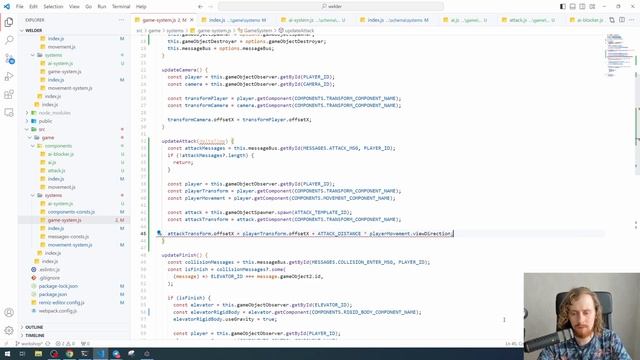640x360 pixels.
Task: Click the 'welder' command center search box
Action: pos(331,7)
